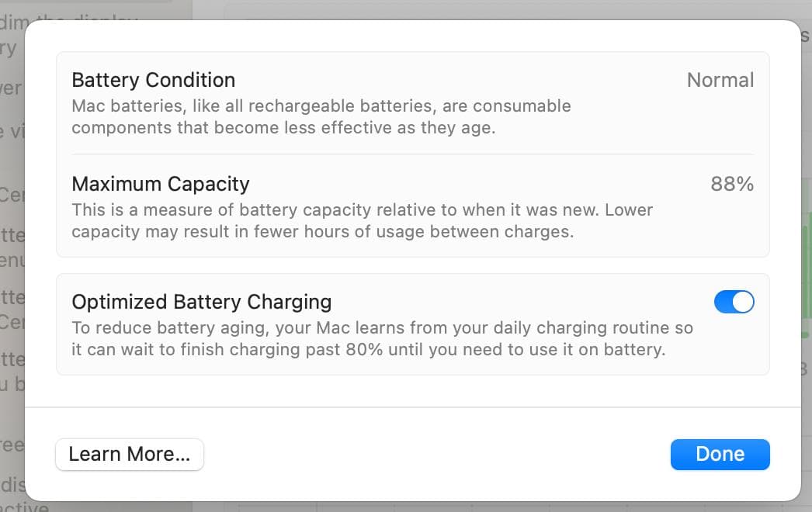
Task: Click blank dialog margin above Battery Condition group
Action: [x=412, y=36]
